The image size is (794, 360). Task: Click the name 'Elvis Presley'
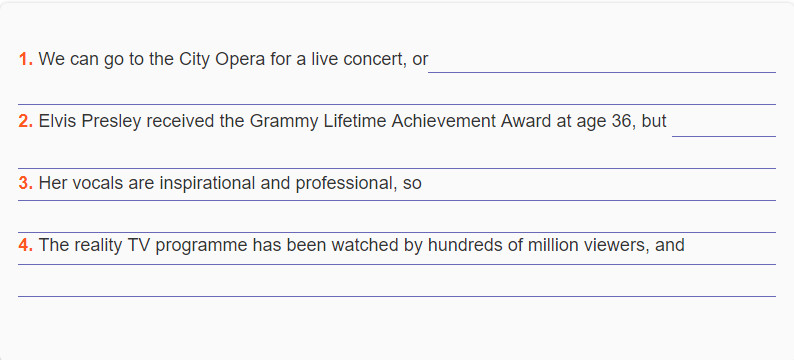[x=90, y=122]
